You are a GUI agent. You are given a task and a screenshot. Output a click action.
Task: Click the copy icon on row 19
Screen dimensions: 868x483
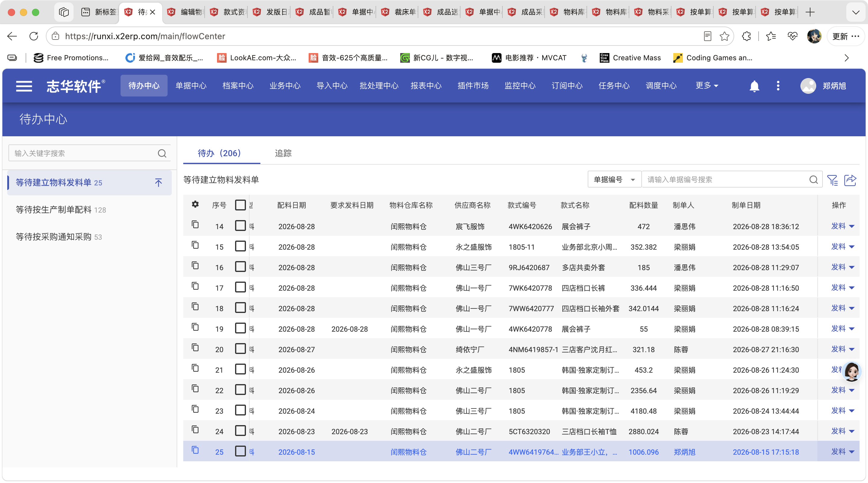[195, 327]
